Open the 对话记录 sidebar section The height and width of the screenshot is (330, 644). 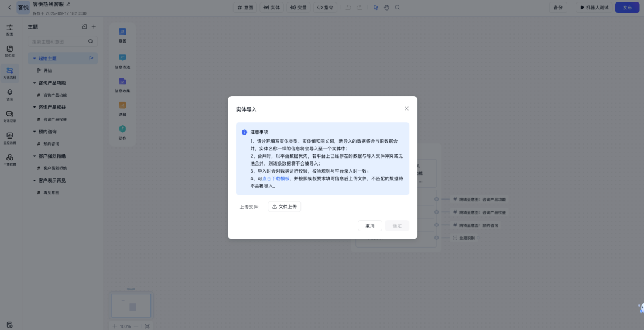[x=10, y=116]
